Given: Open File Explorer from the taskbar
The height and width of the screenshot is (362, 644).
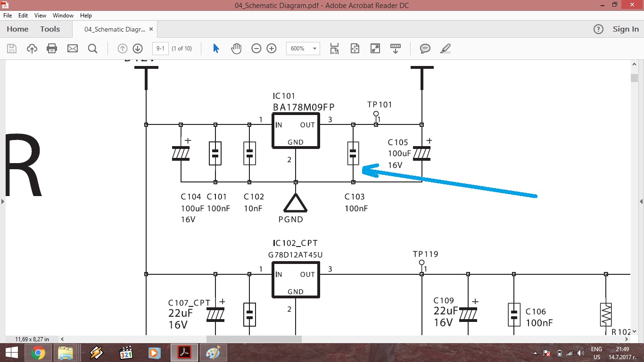Looking at the screenshot, I should (x=65, y=353).
